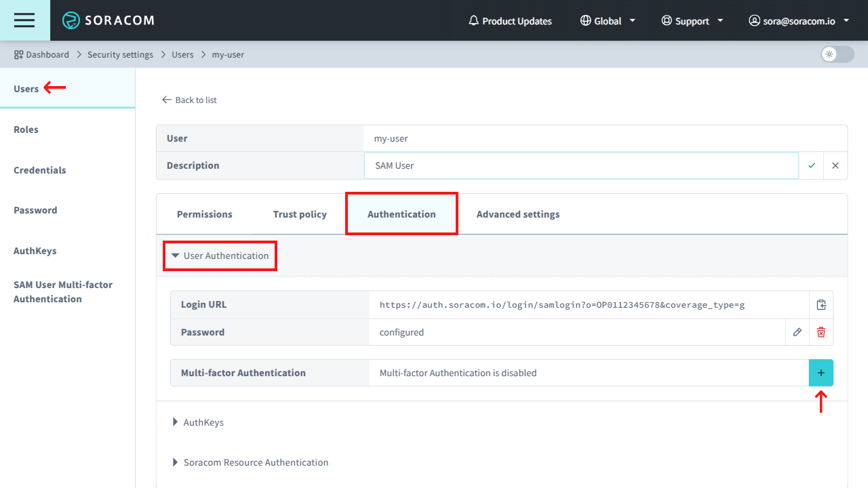Delete the password using trash icon
This screenshot has height=488, width=868.
pos(821,332)
